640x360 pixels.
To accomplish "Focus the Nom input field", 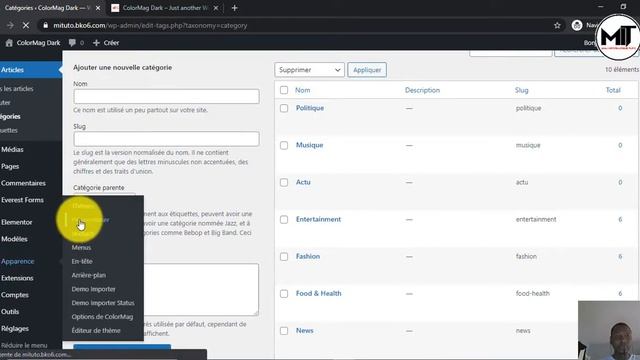I will (x=166, y=96).
